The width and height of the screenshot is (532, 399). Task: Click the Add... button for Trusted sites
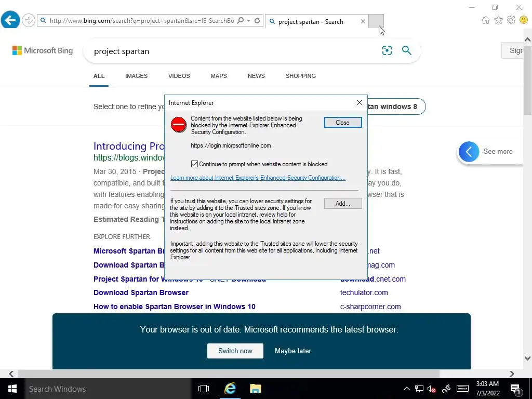[343, 204]
